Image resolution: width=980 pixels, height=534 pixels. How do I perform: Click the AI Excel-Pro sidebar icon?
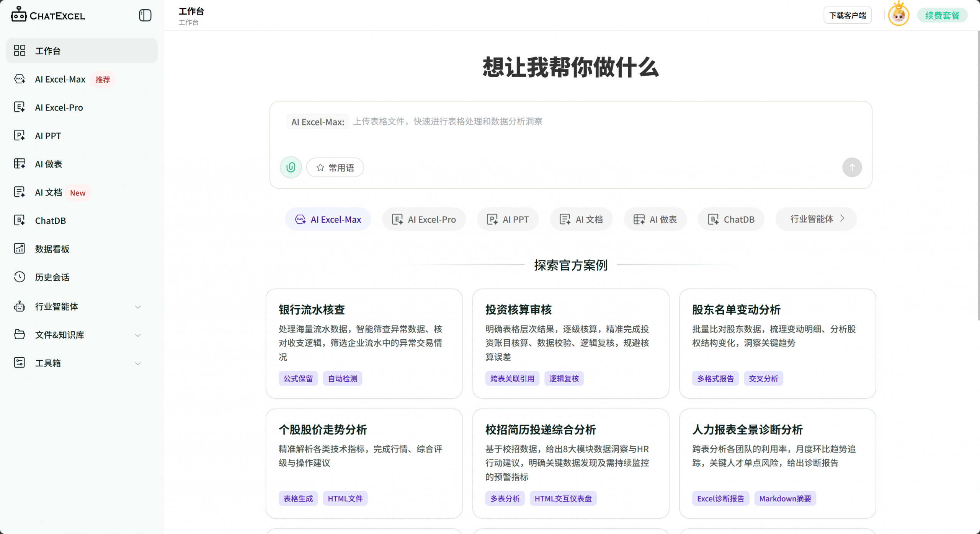(20, 107)
